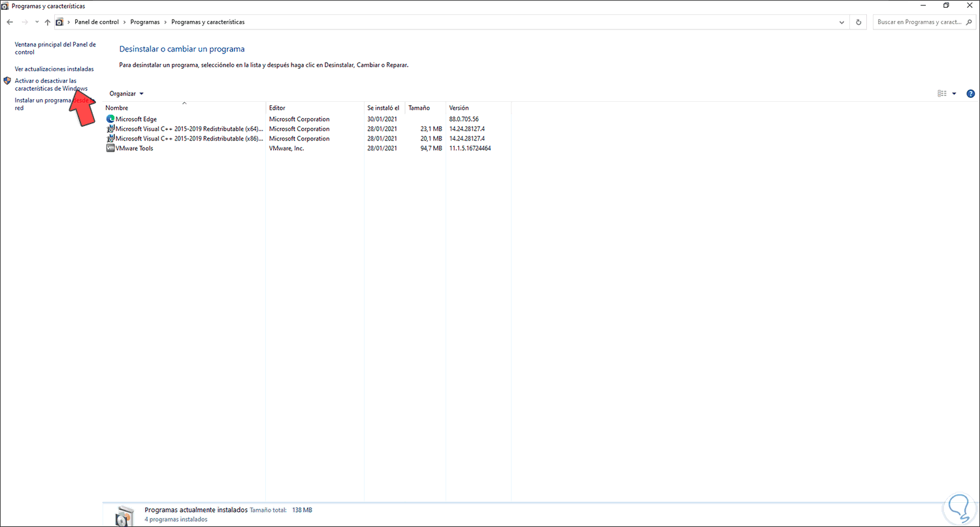The image size is (980, 527).
Task: Click the 'Desinstalar o cambiar un programa' heading
Action: pos(182,49)
